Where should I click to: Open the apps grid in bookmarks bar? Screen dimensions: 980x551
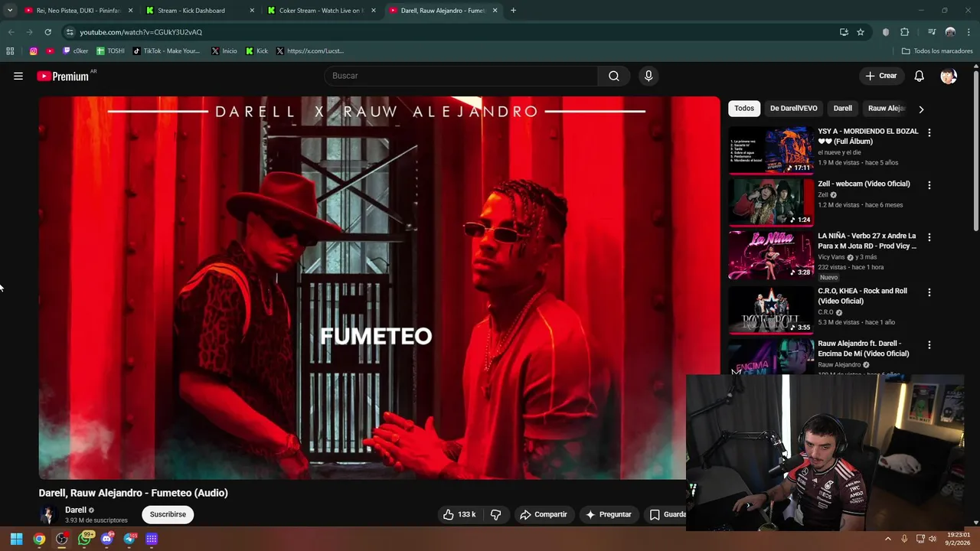click(x=10, y=51)
